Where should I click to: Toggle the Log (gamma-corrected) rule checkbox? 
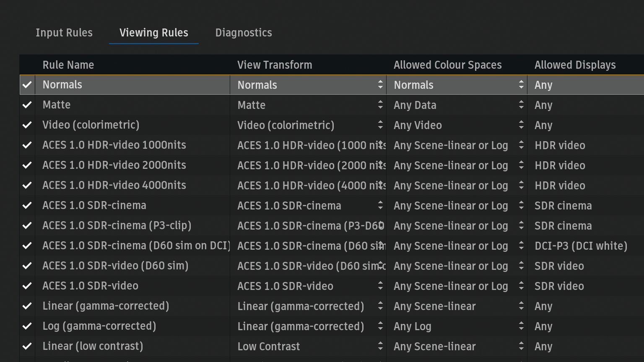point(27,326)
